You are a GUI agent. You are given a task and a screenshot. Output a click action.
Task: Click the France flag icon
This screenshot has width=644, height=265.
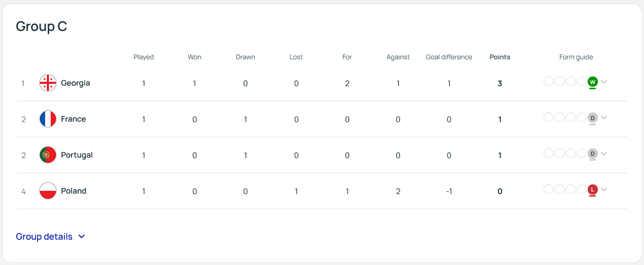48,119
